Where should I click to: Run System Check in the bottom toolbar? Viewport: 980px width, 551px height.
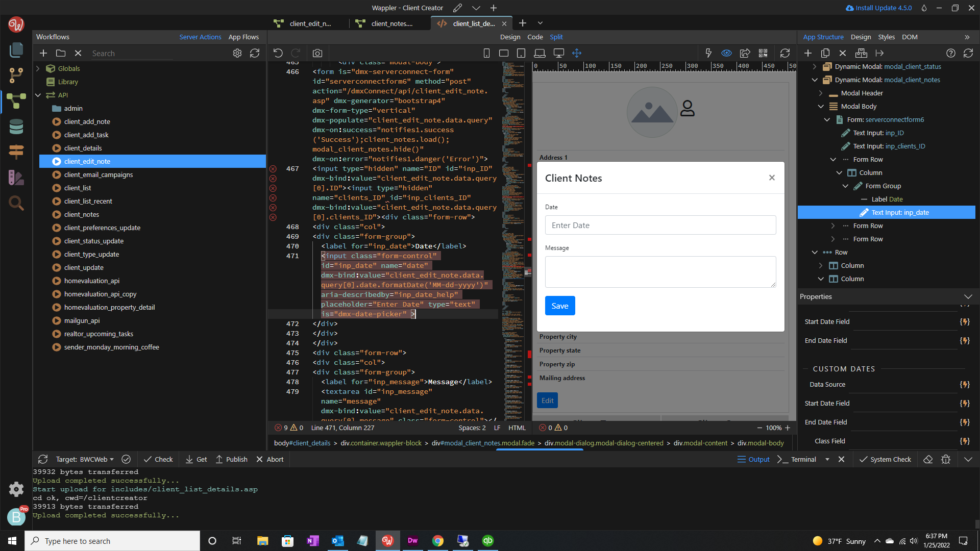886,459
